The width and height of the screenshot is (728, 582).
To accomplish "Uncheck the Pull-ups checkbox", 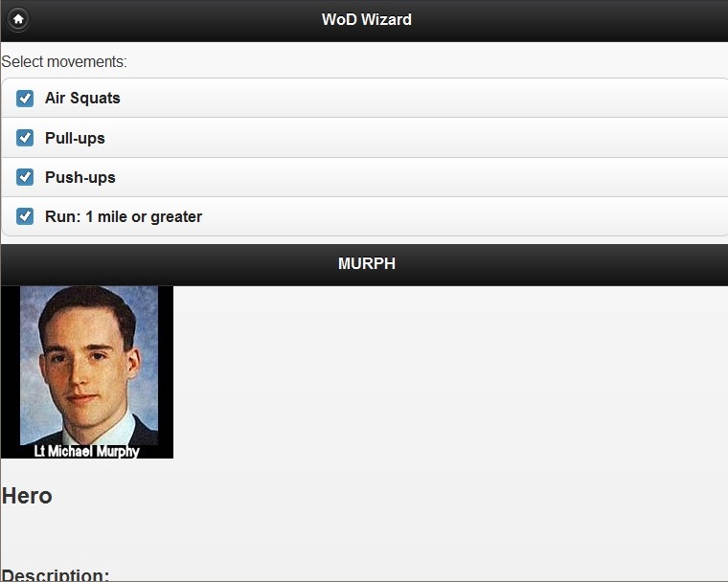I will point(365,138).
